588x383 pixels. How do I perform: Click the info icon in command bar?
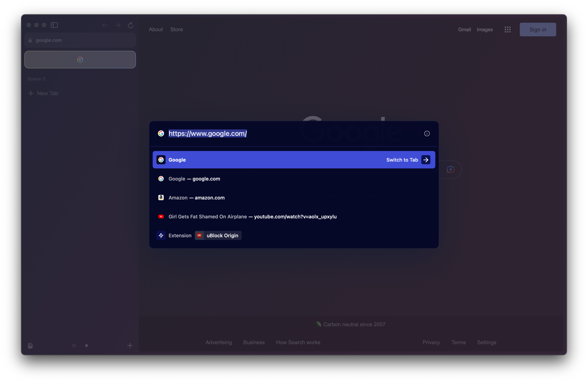[x=427, y=134]
